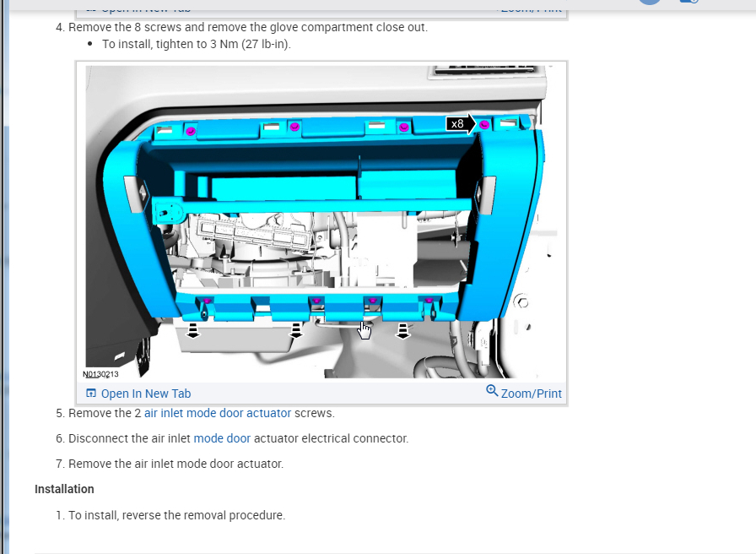
Task: Click the x8 arrow callout in the diagram
Action: point(461,124)
